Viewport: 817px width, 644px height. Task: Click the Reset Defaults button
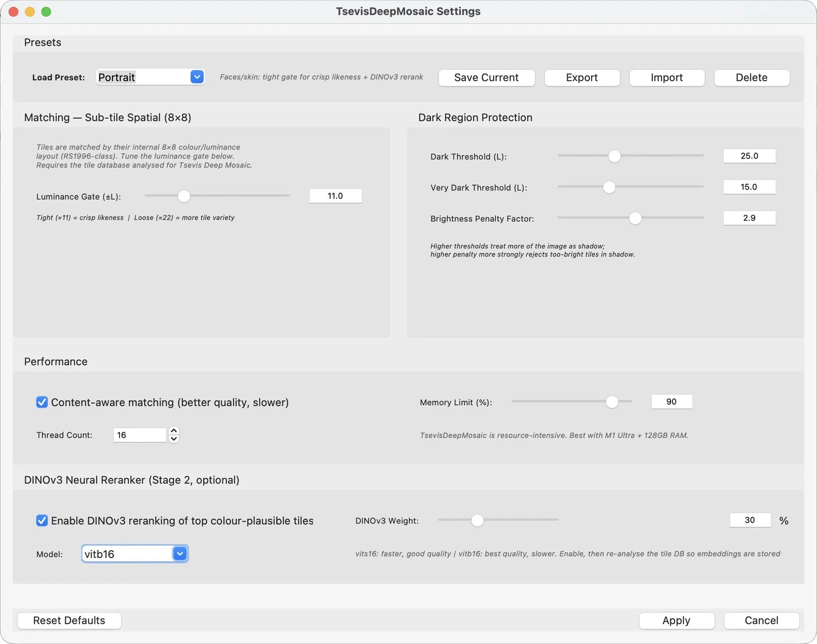pos(69,621)
